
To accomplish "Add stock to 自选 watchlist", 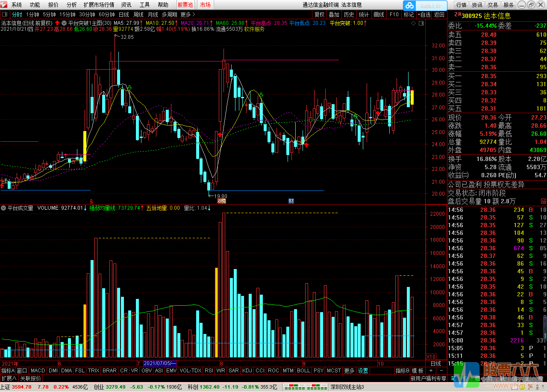I will pos(423,15).
